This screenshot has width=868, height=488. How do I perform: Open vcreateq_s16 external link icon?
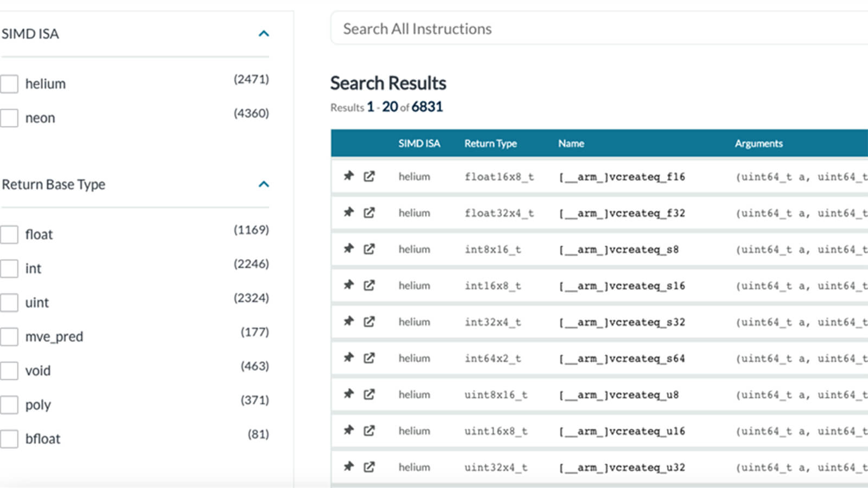pyautogui.click(x=369, y=285)
